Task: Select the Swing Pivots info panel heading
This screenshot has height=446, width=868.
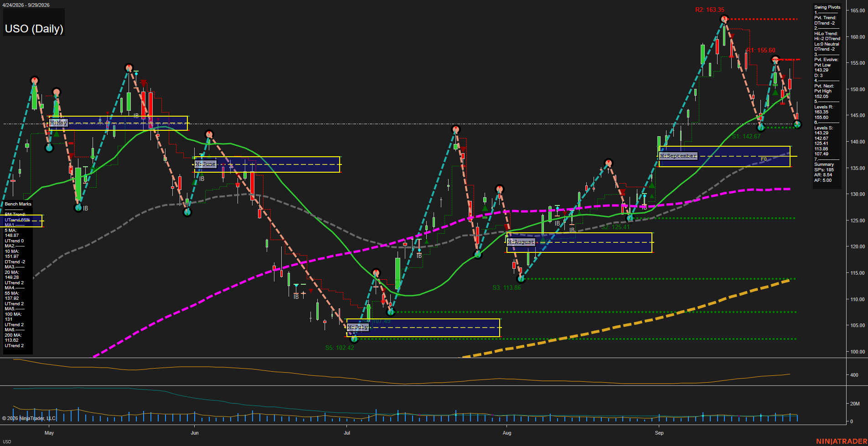Action: [827, 7]
